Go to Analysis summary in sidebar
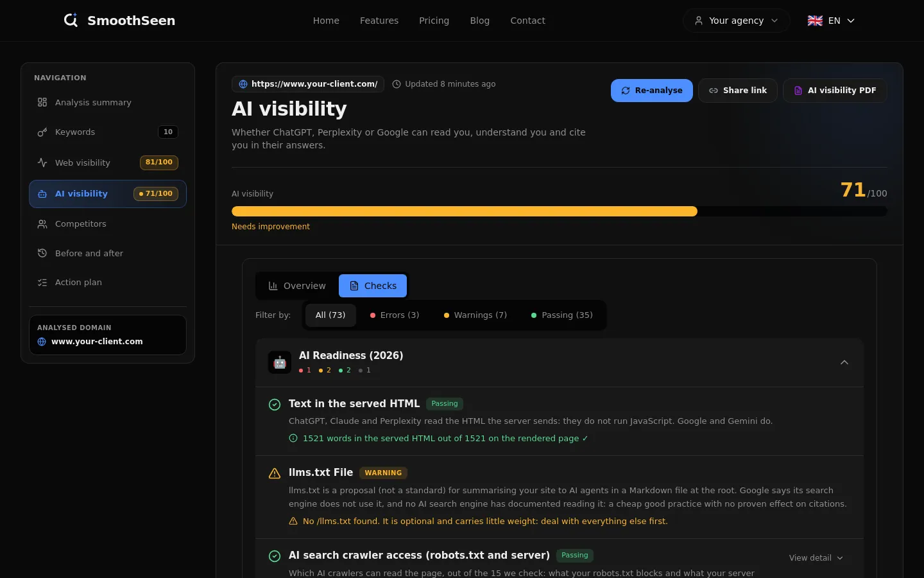The image size is (924, 578). pos(108,102)
